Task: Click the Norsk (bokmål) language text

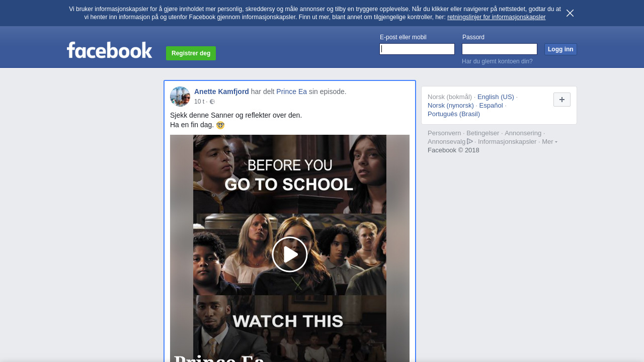Action: (450, 97)
